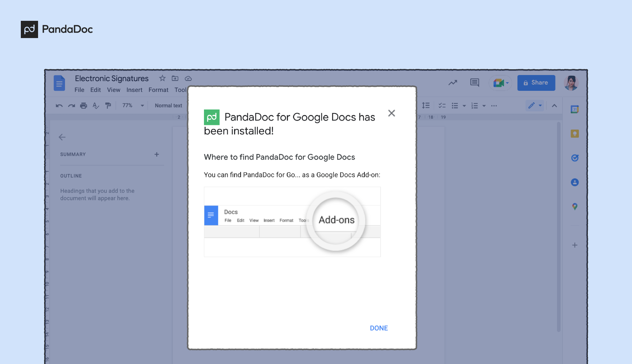Open the editing mode pencil dropdown
Image resolution: width=632 pixels, height=364 pixels.
[535, 106]
